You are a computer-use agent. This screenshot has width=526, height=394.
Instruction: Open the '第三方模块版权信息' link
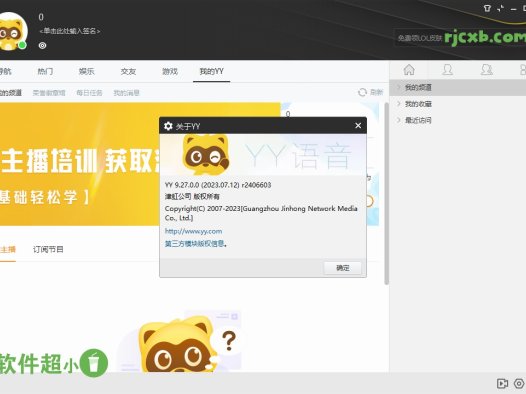pyautogui.click(x=195, y=244)
